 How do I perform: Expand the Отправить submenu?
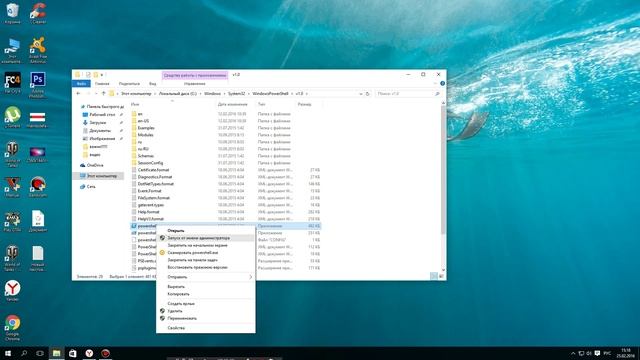tap(206, 277)
